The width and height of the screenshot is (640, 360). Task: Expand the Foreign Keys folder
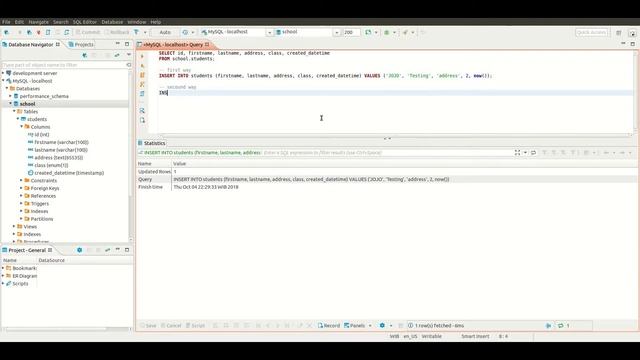pyautogui.click(x=21, y=188)
